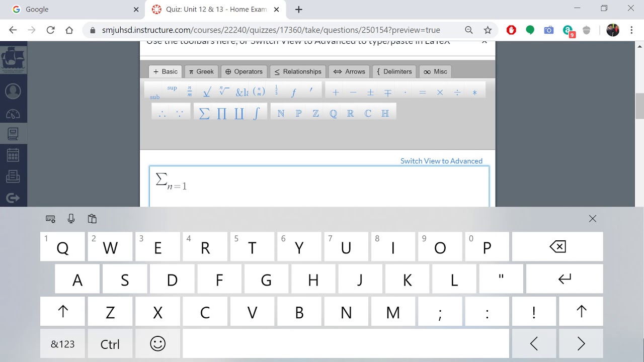
Task: Close the on-screen touch keyboard
Action: coord(593,219)
